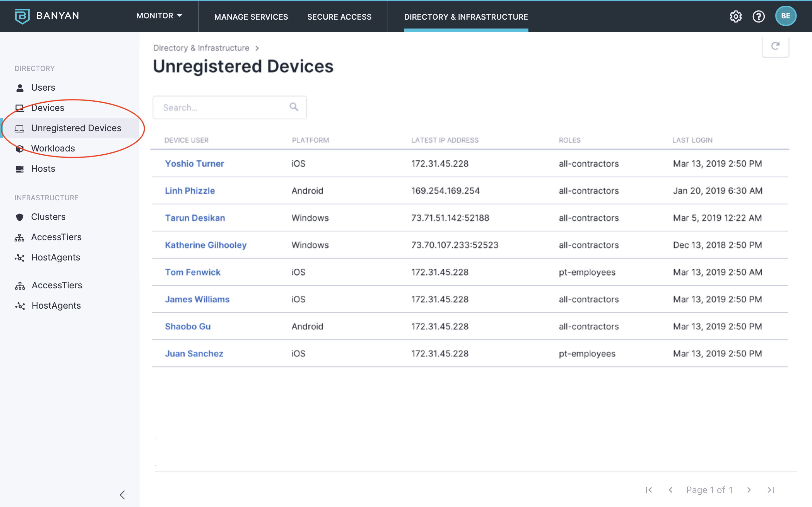Focus the Search input field
The image size is (812, 507).
point(221,107)
